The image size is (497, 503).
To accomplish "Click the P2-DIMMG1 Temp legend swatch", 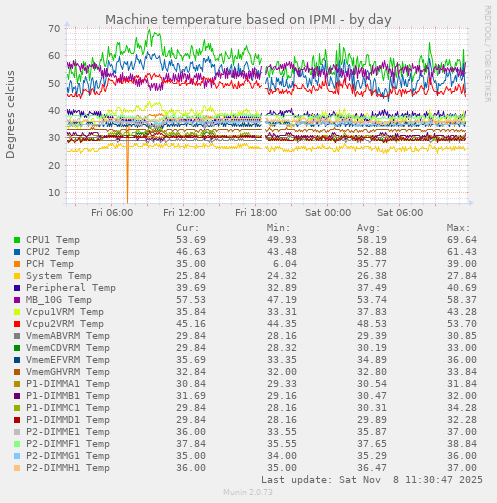I will [x=17, y=456].
